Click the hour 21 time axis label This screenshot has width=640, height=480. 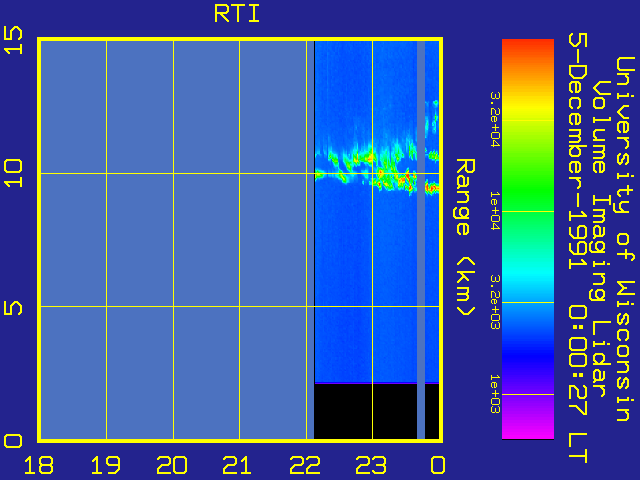click(x=238, y=465)
